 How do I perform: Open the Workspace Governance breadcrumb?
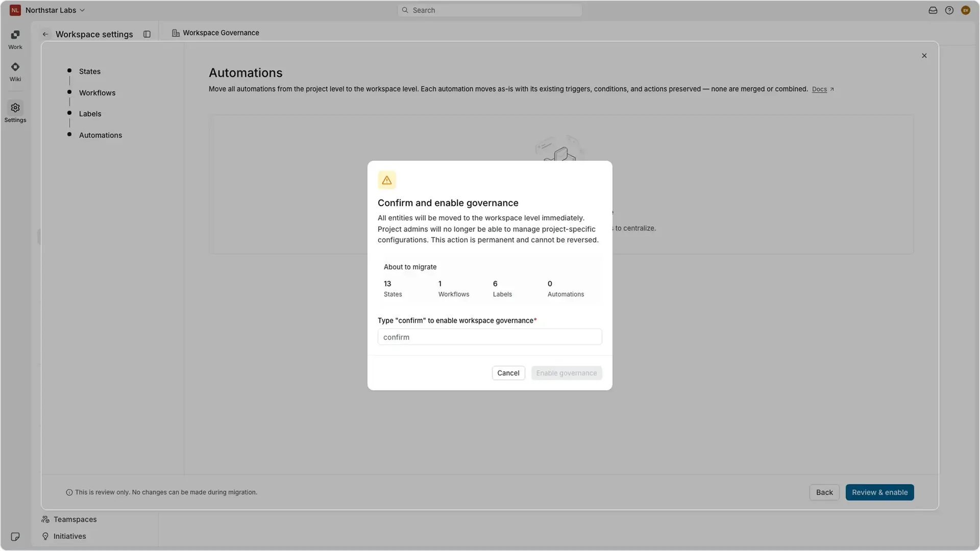(221, 33)
